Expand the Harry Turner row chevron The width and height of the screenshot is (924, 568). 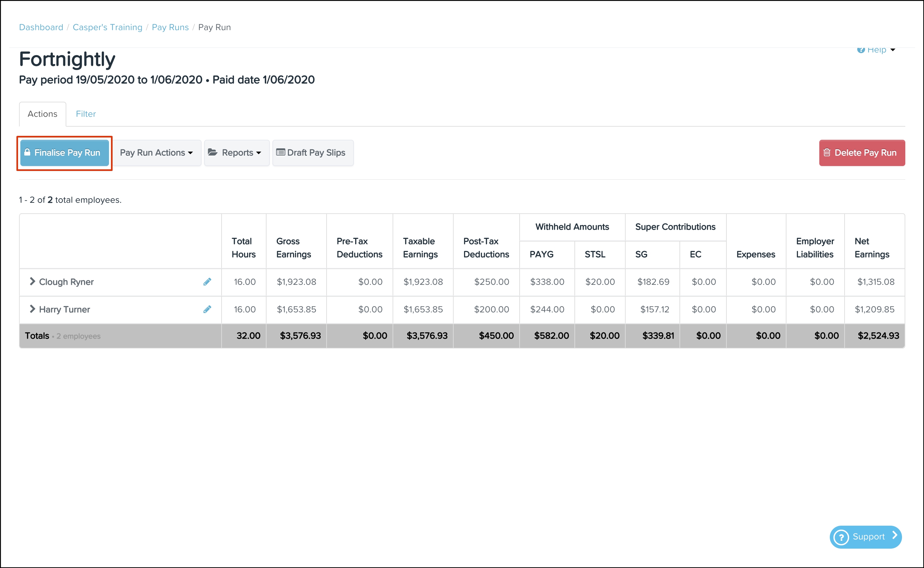[x=32, y=309]
